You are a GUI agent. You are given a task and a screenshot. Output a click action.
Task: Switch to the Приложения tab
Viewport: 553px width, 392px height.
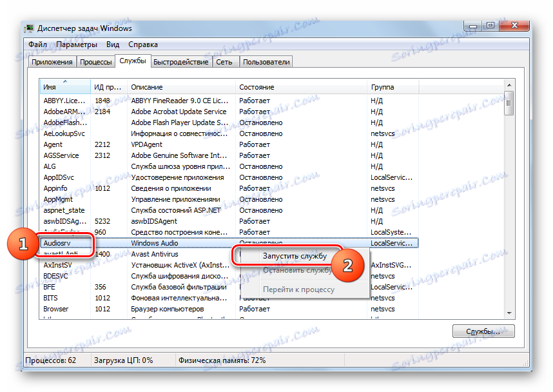52,62
